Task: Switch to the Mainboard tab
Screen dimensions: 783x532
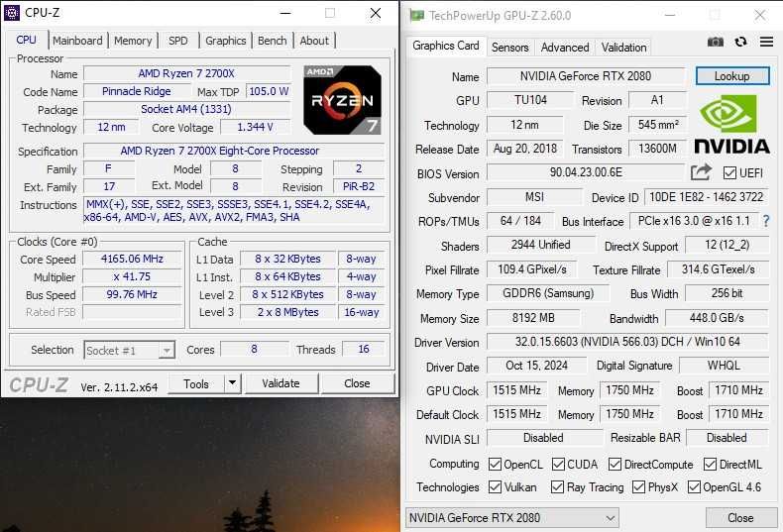Action: [x=77, y=41]
